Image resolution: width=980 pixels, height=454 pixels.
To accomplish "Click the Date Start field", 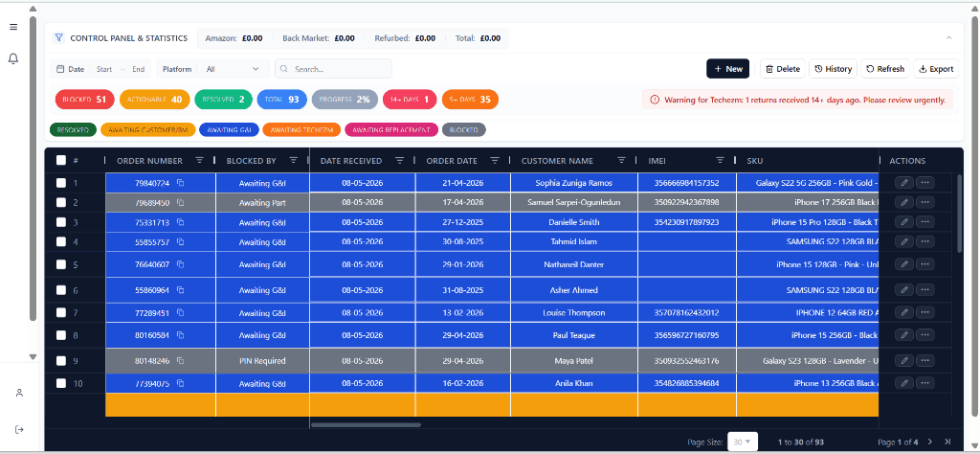I will pos(104,69).
